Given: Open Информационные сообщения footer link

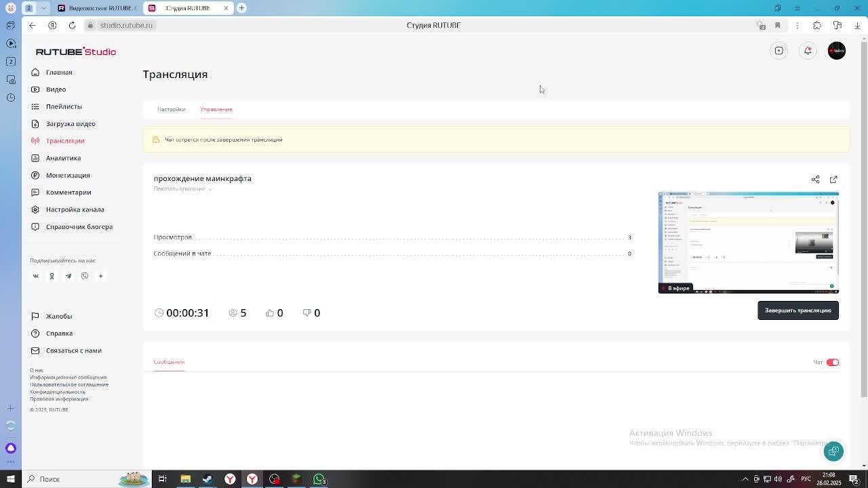Looking at the screenshot, I should [x=68, y=378].
